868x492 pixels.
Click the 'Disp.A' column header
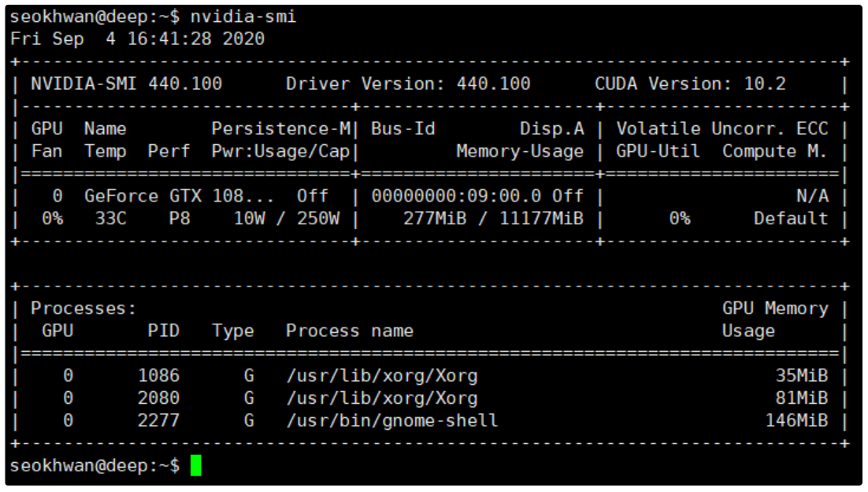tap(552, 129)
